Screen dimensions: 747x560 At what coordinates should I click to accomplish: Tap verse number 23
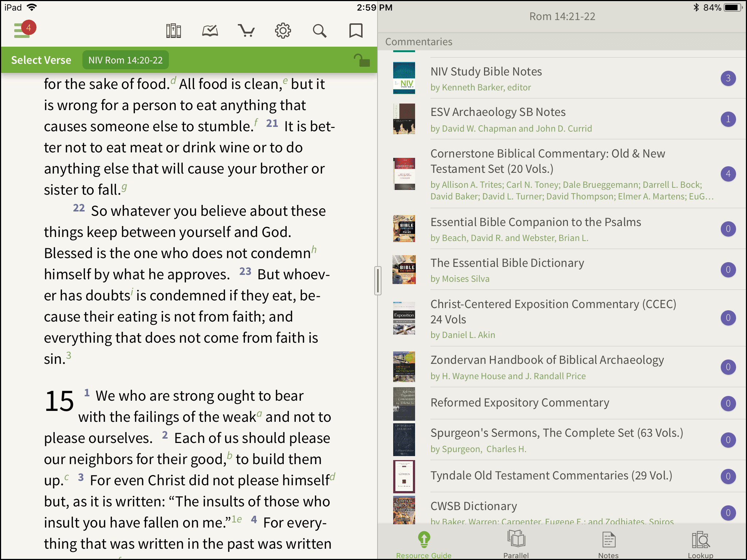pyautogui.click(x=245, y=272)
